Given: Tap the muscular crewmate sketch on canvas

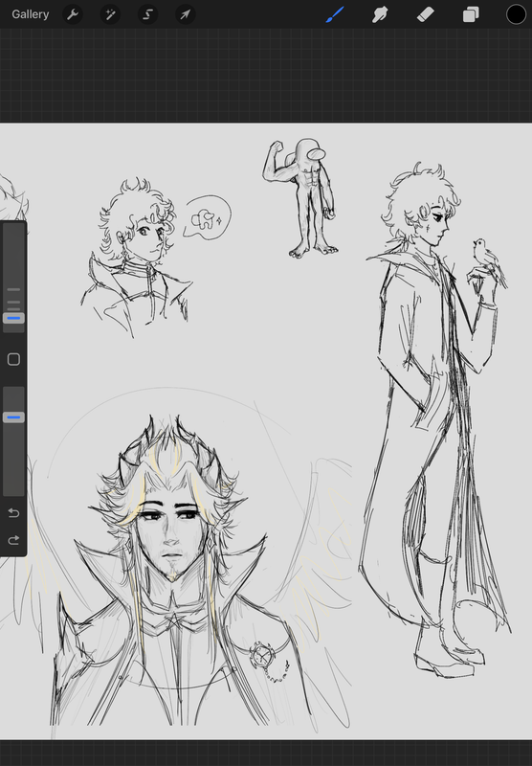Looking at the screenshot, I should coord(301,198).
